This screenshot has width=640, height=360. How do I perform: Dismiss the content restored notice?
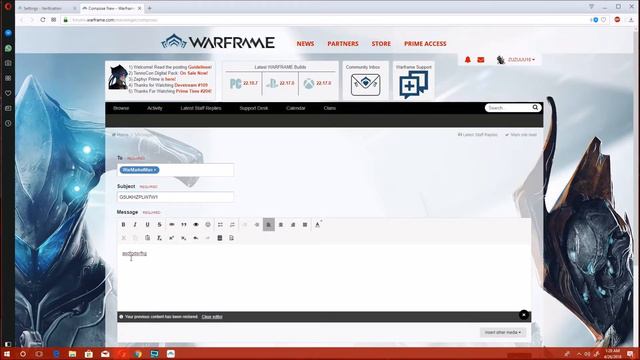pyautogui.click(x=524, y=315)
